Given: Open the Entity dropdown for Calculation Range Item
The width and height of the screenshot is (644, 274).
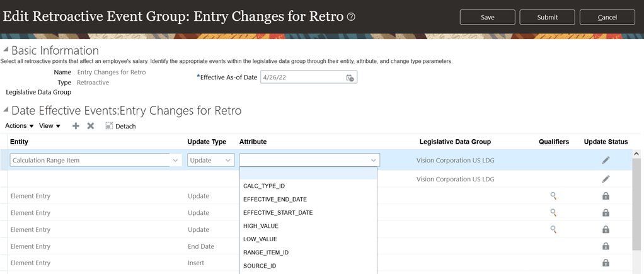Looking at the screenshot, I should (175, 161).
